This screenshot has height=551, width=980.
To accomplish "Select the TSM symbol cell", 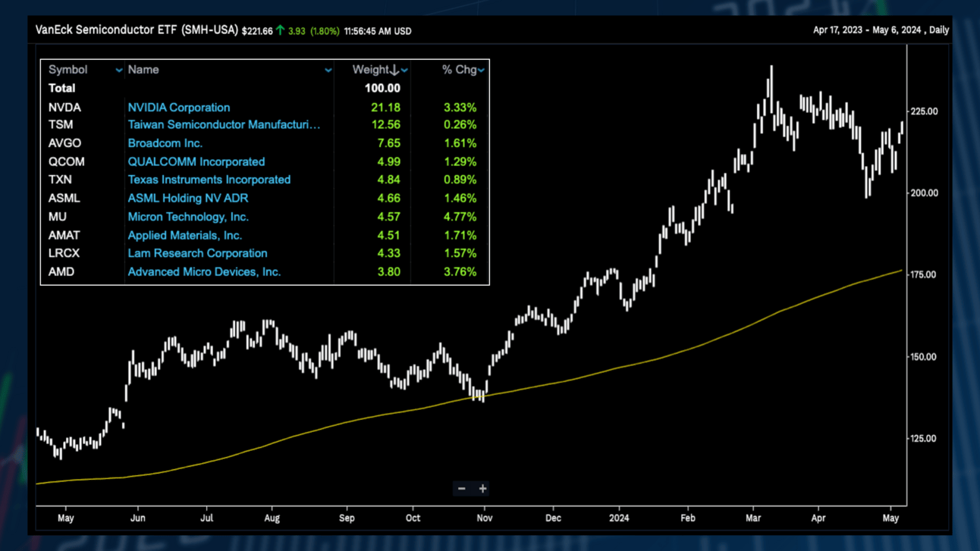I will click(x=61, y=124).
